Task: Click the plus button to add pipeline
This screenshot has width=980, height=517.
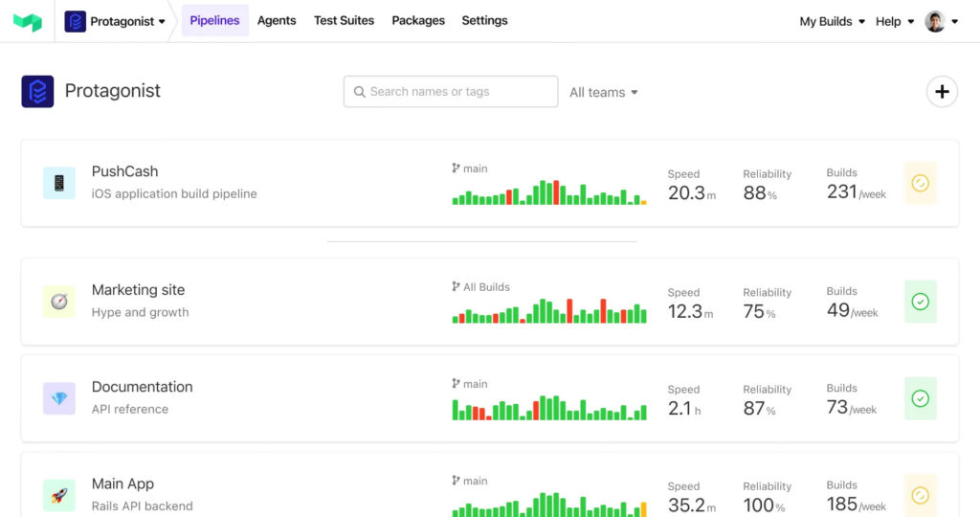Action: pos(942,92)
